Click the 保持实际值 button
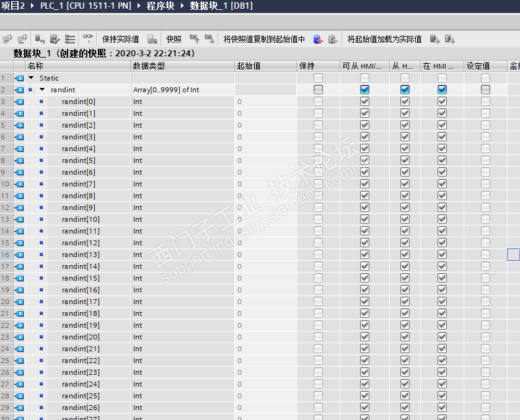 [x=121, y=39]
